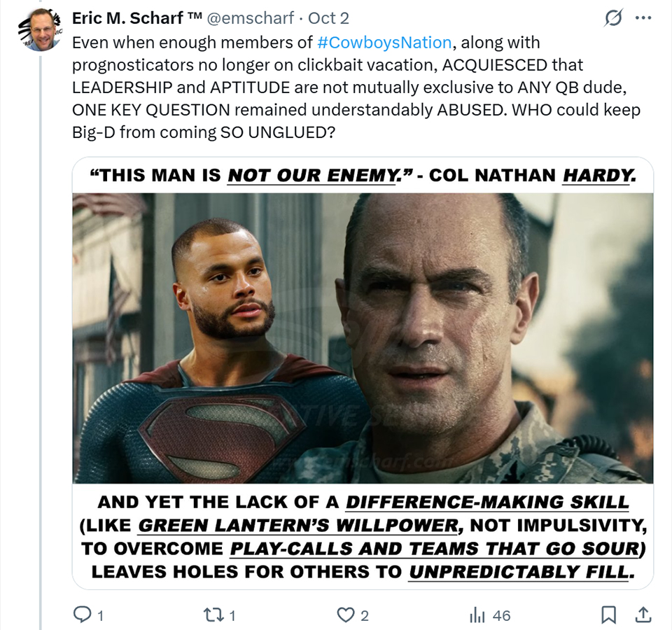Image resolution: width=672 pixels, height=630 pixels.
Task: Click the reply count number 1
Action: [101, 616]
